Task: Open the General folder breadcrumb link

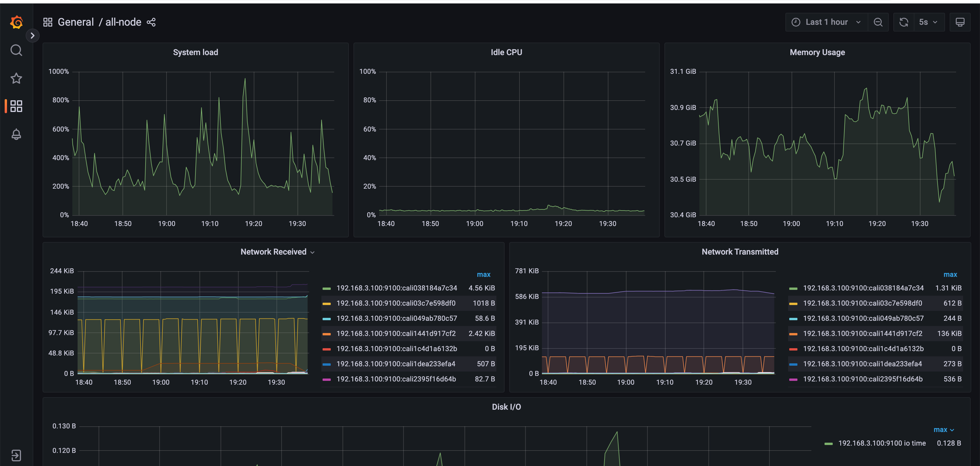Action: pos(76,22)
